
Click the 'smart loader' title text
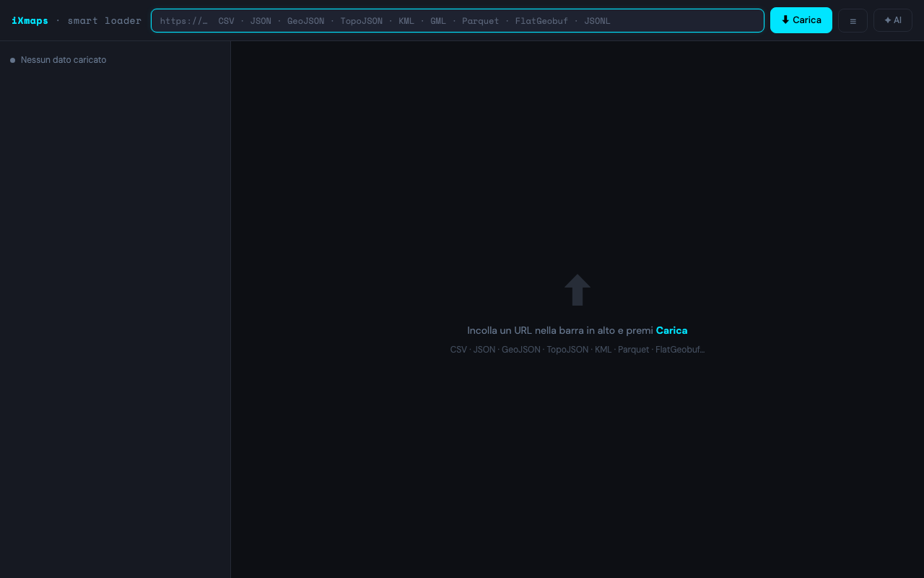105,20
